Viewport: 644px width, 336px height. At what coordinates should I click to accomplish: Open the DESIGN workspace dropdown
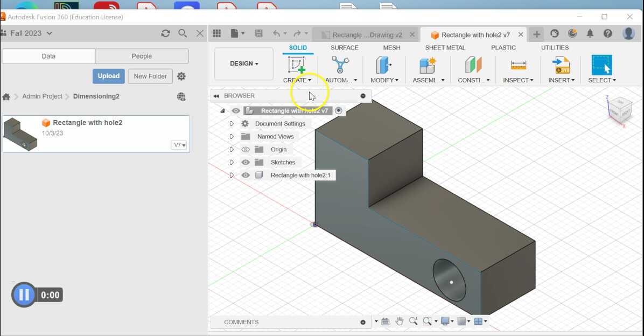coord(244,64)
